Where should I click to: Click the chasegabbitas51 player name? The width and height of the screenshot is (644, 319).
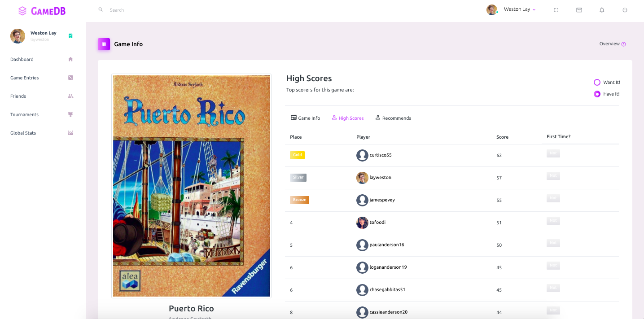[387, 290]
